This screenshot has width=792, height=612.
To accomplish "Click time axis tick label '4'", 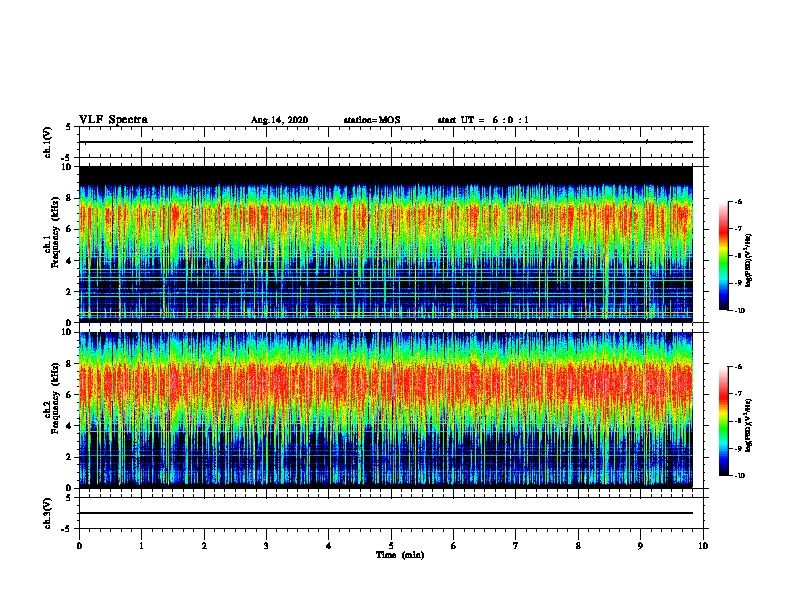I will click(329, 546).
